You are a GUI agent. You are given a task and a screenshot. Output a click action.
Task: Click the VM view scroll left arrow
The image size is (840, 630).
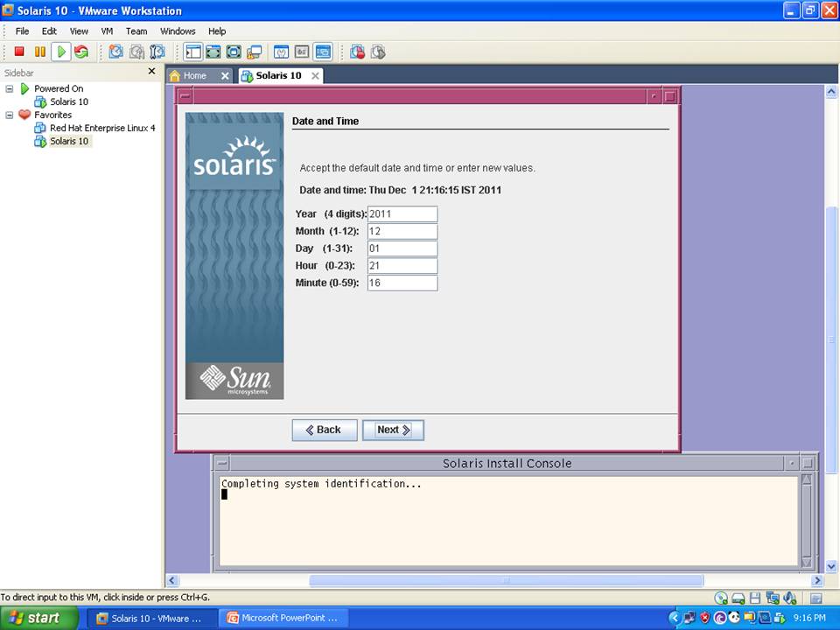coord(171,580)
